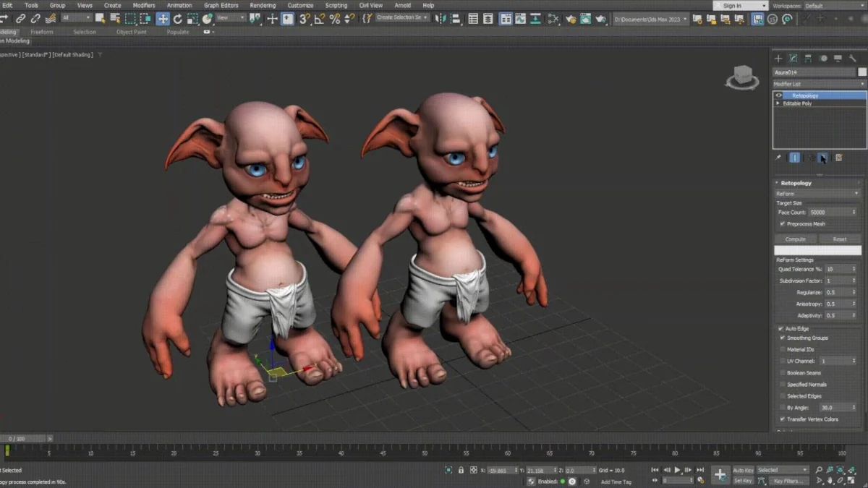Image resolution: width=868 pixels, height=488 pixels.
Task: Open Select by Name list
Action: (115, 18)
